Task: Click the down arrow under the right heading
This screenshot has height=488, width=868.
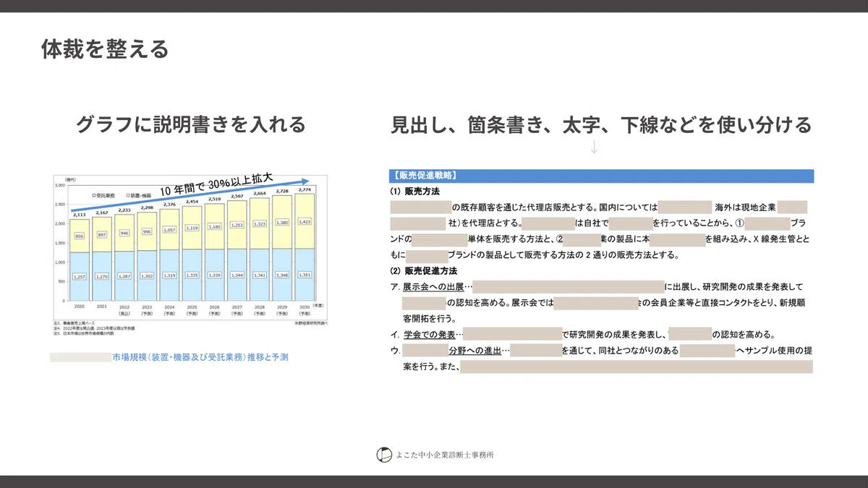Action: click(595, 147)
